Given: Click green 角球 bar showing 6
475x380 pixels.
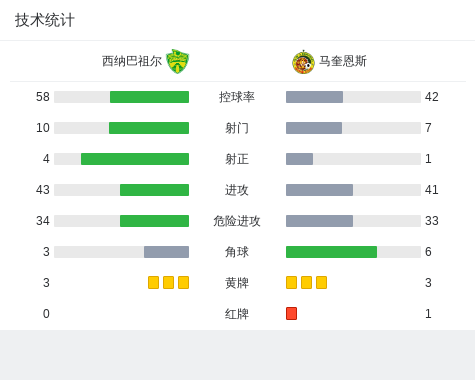Looking at the screenshot, I should 331,252.
